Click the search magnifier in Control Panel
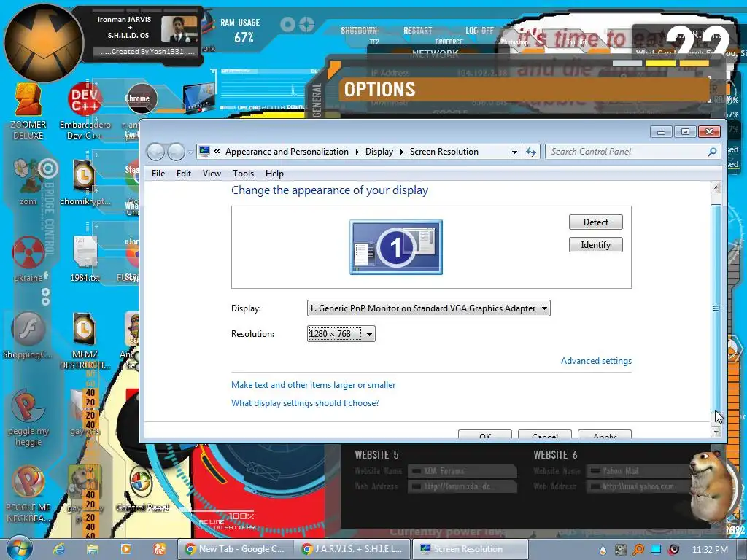This screenshot has width=747, height=560. [x=712, y=152]
